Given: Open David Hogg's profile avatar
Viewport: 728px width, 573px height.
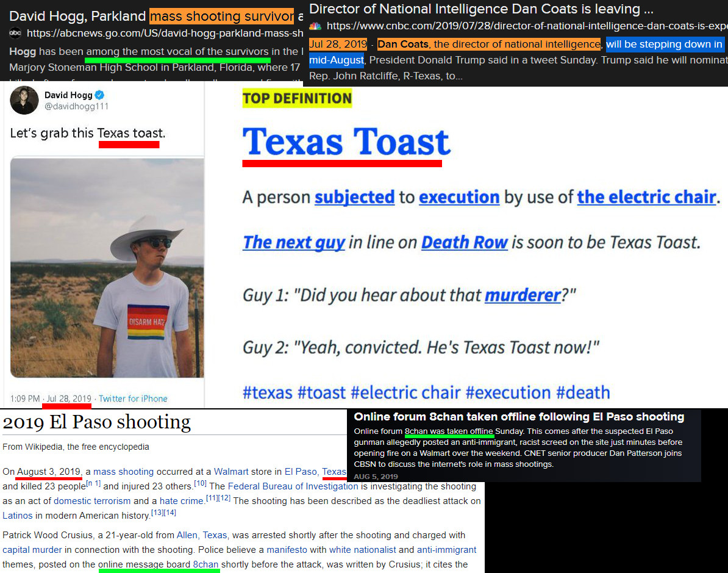Looking at the screenshot, I should click(x=24, y=101).
